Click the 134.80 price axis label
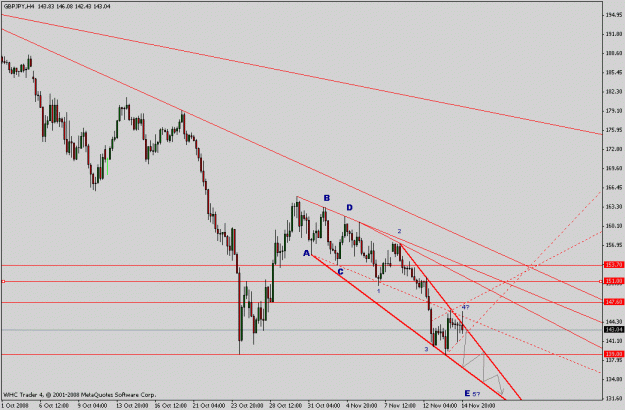The image size is (625, 410). (x=614, y=379)
